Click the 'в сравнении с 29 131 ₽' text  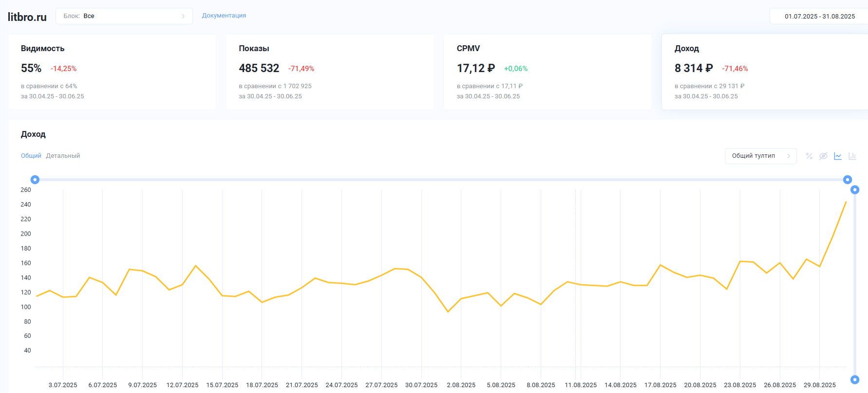click(710, 86)
